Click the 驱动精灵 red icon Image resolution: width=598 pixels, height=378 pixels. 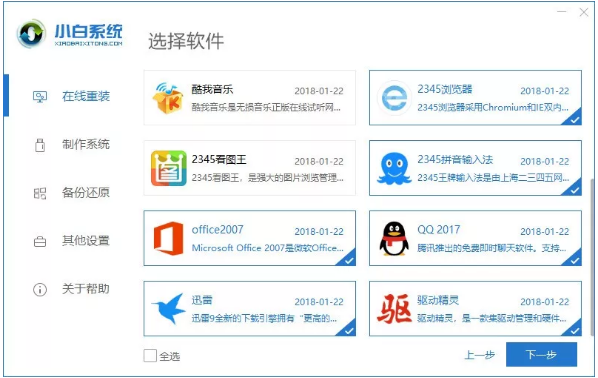pos(394,309)
